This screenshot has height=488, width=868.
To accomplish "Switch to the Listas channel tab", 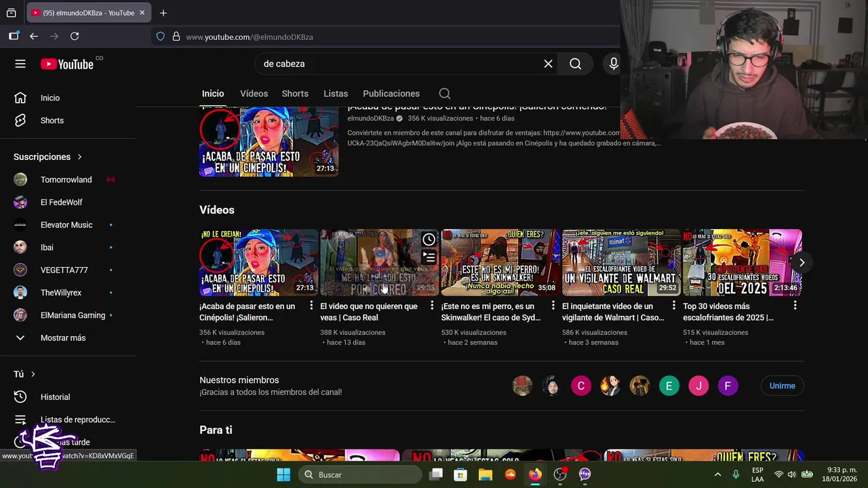I will (336, 94).
